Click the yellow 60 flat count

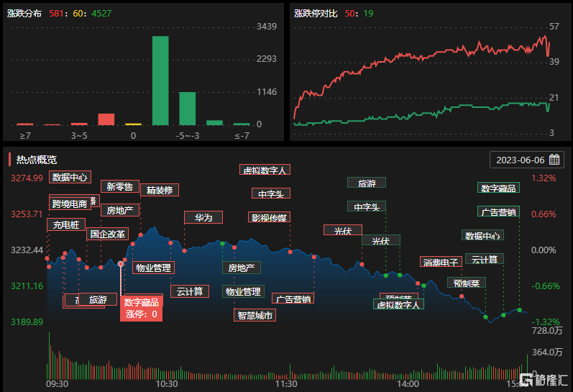pos(78,14)
